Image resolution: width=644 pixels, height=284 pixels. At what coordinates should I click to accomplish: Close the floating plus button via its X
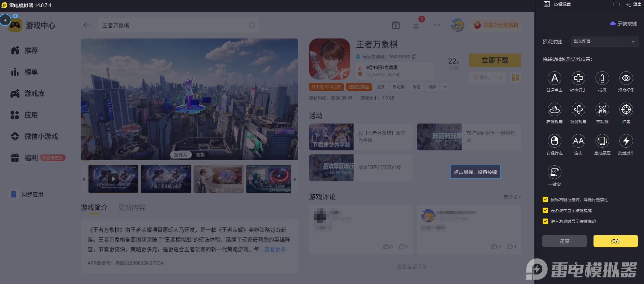15,16
